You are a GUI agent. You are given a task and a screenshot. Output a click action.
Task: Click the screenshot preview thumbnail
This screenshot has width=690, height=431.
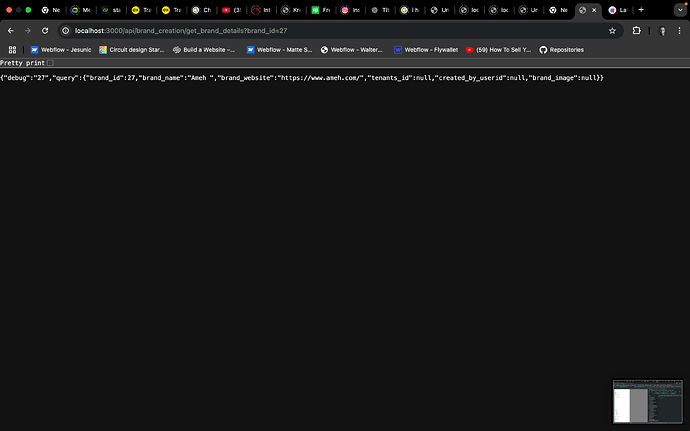click(648, 401)
